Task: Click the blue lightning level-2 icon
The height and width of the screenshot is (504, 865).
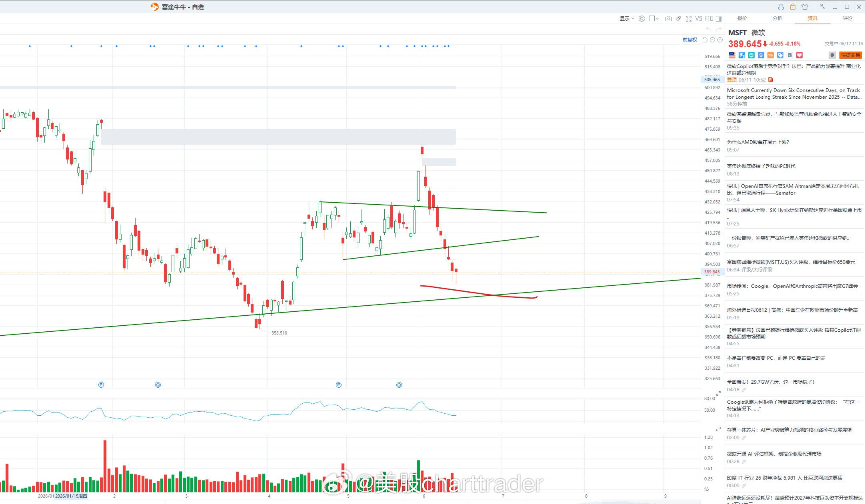Action: (742, 55)
